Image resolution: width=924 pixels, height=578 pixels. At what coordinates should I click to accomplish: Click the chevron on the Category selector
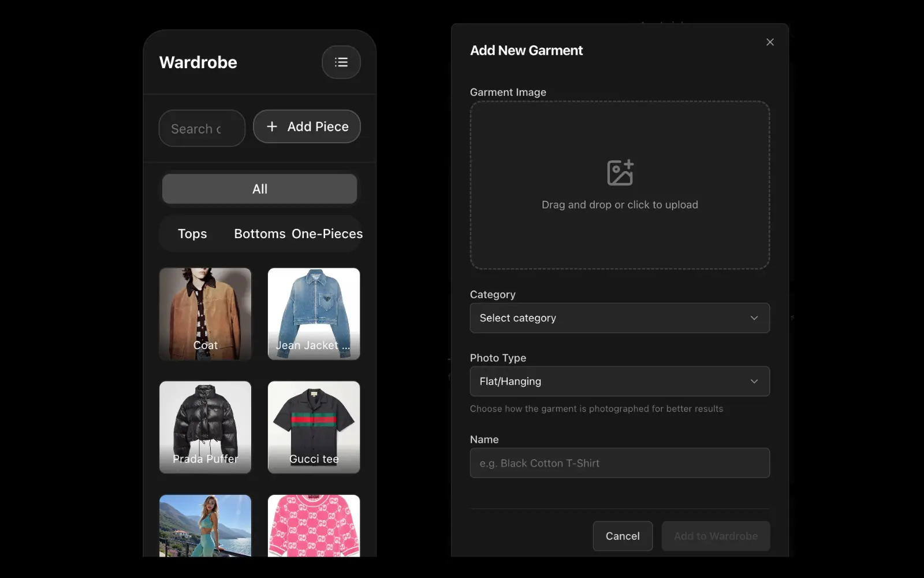pyautogui.click(x=754, y=318)
